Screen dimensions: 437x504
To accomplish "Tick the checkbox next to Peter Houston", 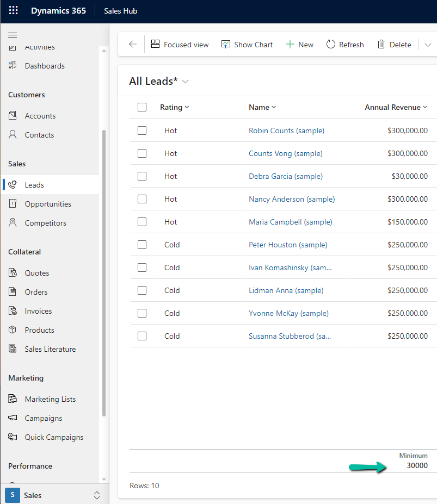I will tap(142, 245).
